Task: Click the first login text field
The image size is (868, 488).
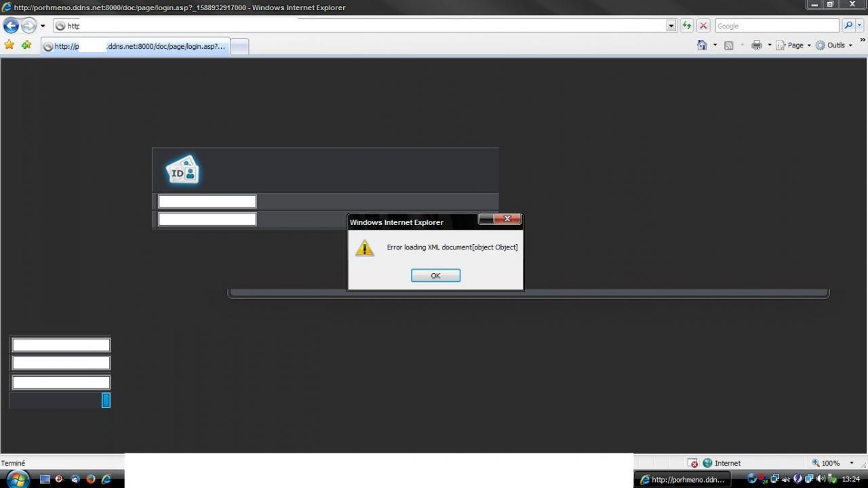Action: (207, 201)
